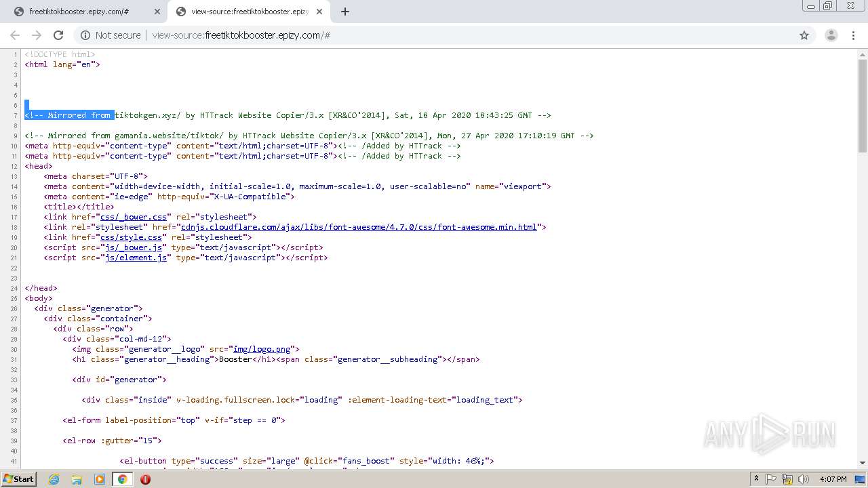The height and width of the screenshot is (488, 868).
Task: Click the 4:07 PM system clock
Action: click(833, 479)
